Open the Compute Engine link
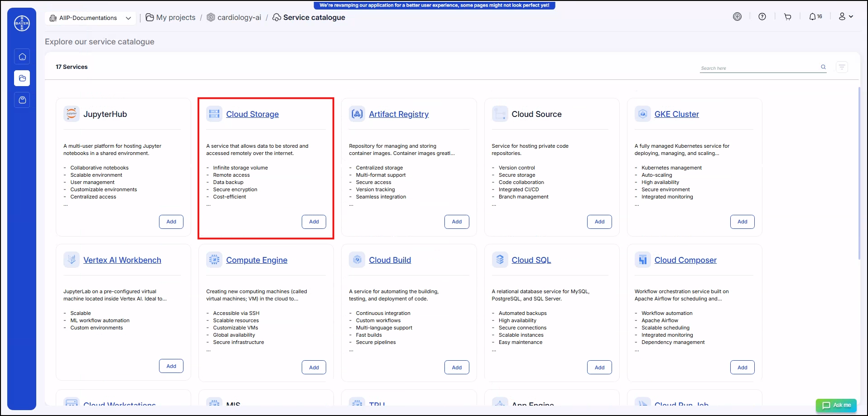The width and height of the screenshot is (868, 416). 257,260
